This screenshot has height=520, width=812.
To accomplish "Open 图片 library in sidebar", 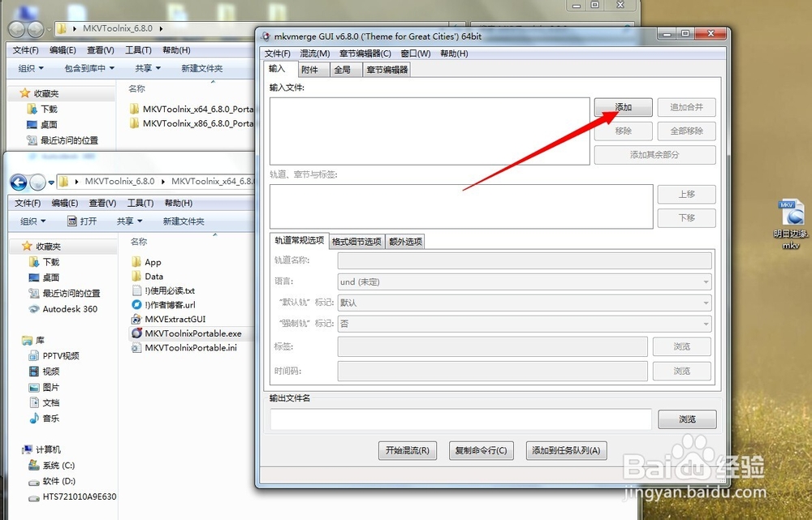I will [50, 387].
